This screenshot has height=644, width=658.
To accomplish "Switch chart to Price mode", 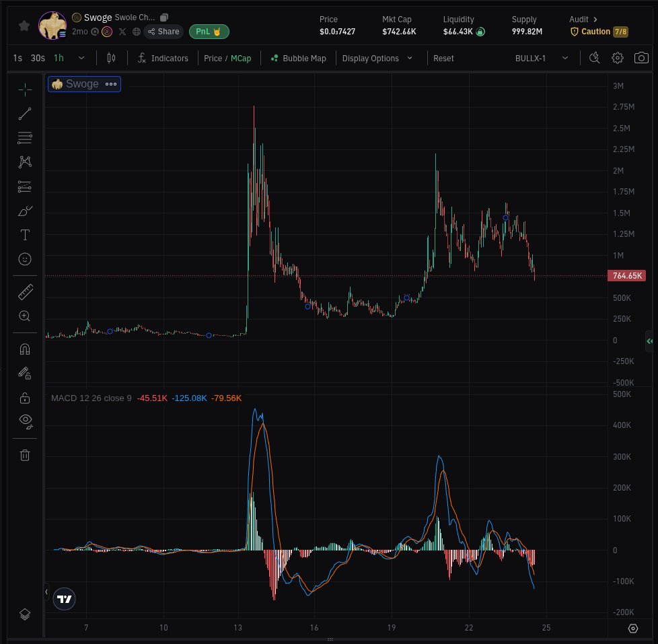I will pos(213,59).
